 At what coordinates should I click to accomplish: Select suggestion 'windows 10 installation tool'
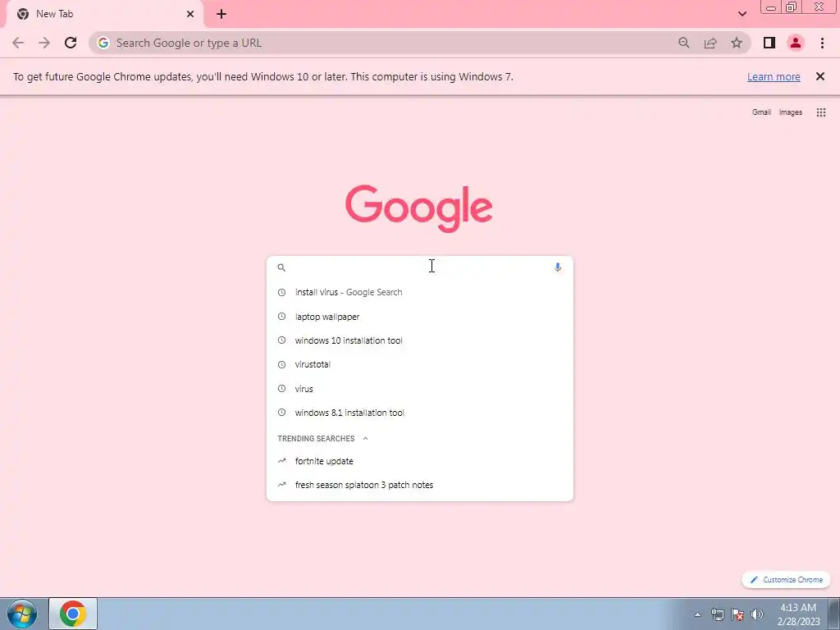(x=419, y=340)
